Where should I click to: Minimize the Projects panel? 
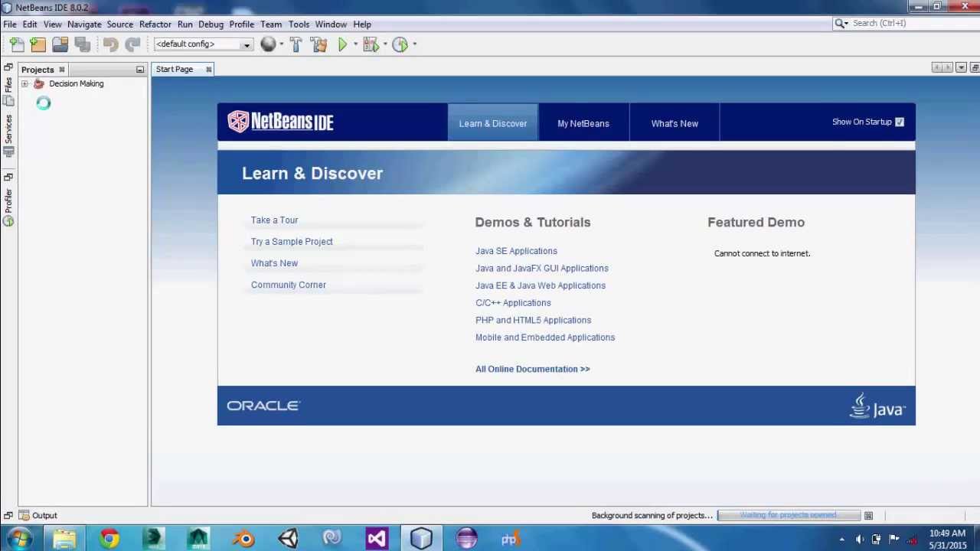140,70
